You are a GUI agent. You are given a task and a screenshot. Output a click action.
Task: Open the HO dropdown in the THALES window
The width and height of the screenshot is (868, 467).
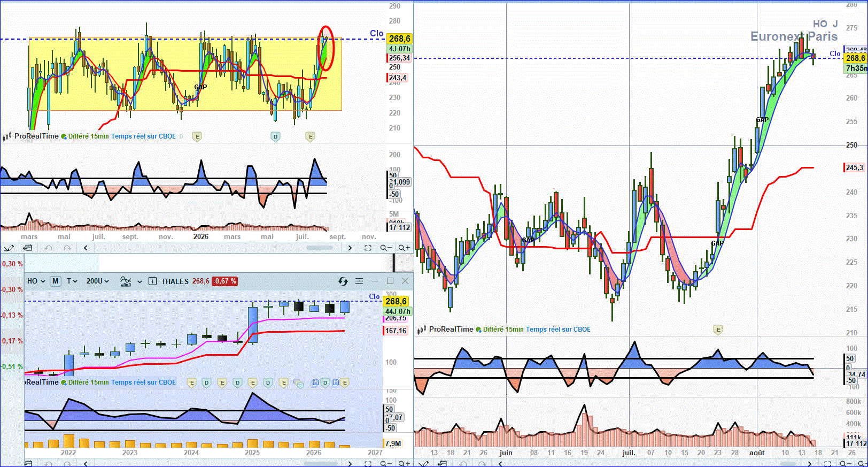pyautogui.click(x=36, y=281)
